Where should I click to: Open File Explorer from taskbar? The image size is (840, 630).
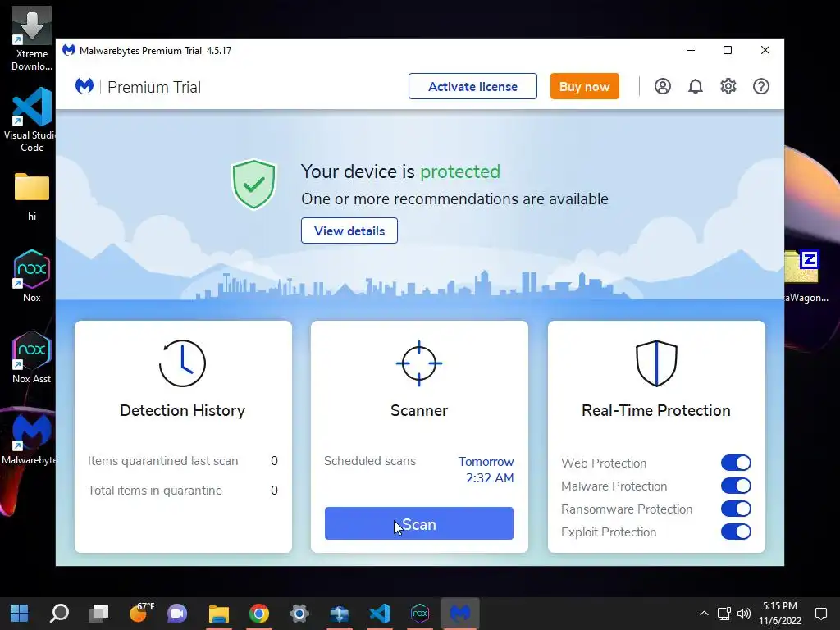tap(218, 614)
